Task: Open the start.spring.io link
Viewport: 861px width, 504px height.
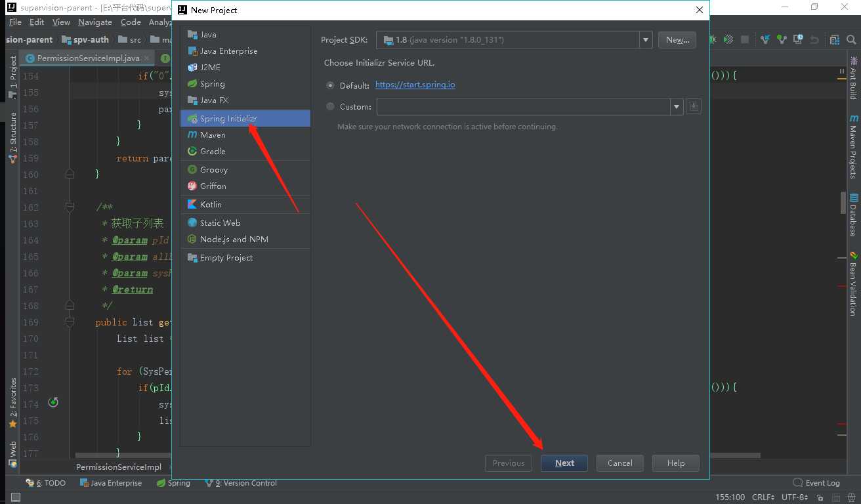Action: (x=415, y=85)
